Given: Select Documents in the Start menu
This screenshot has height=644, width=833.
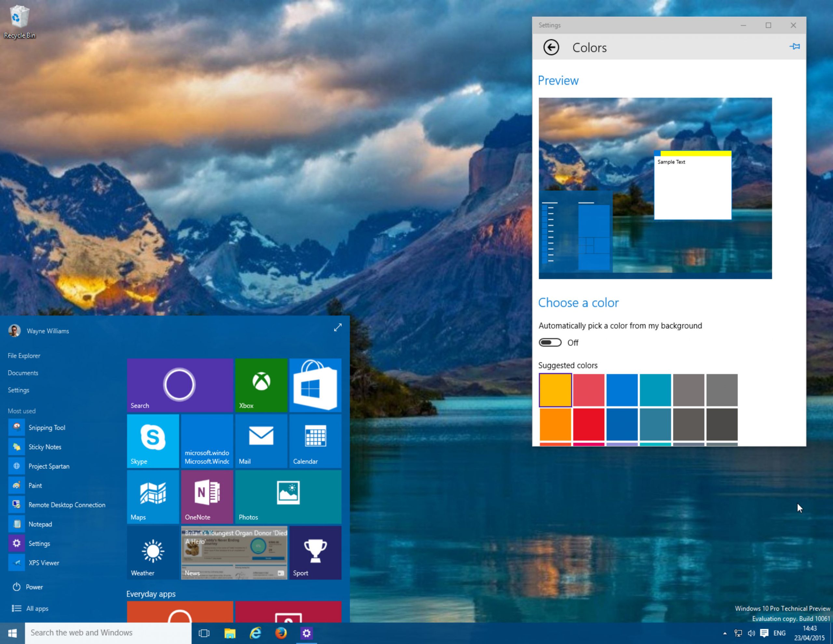Looking at the screenshot, I should [23, 372].
